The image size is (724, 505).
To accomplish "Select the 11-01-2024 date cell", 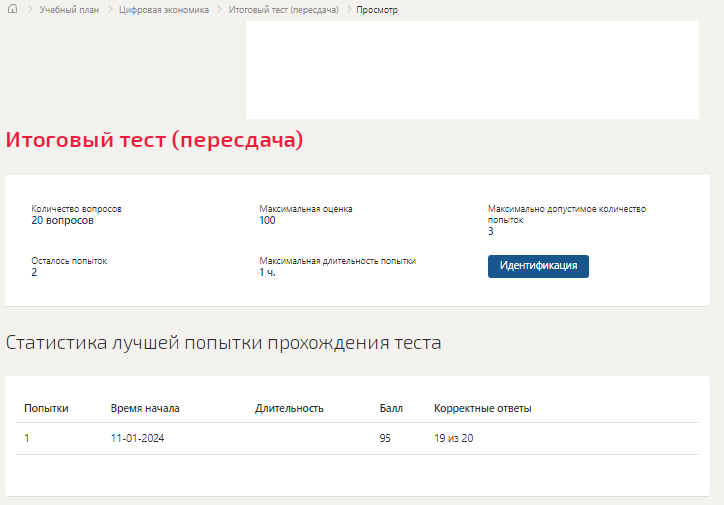I will tap(138, 438).
